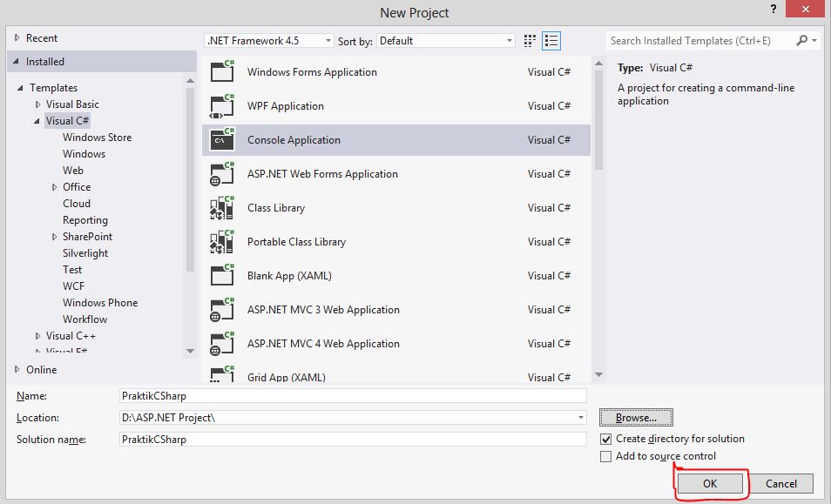Select the WPF Application template icon
831x504 pixels.
(221, 106)
